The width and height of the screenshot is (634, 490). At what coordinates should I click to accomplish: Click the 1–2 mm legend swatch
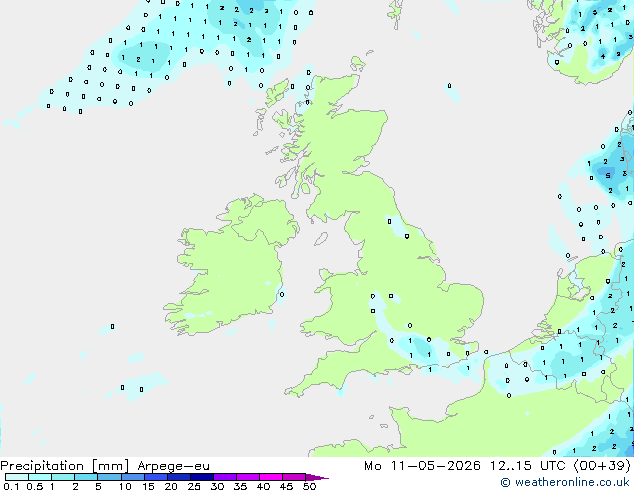63,477
